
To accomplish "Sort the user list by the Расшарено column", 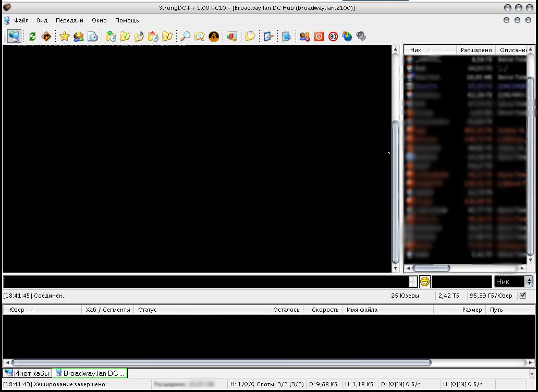I will (x=476, y=50).
